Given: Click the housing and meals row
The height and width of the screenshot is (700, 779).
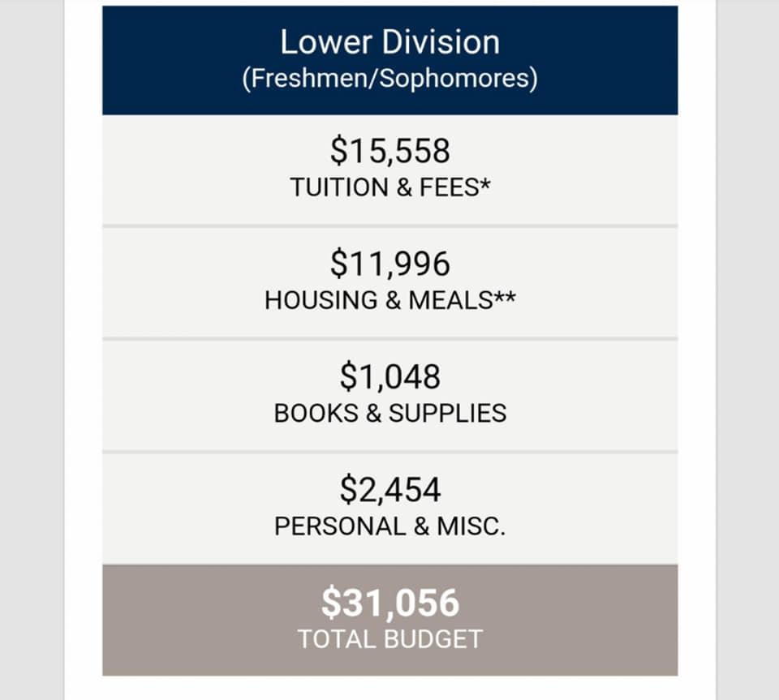Looking at the screenshot, I should 390,282.
